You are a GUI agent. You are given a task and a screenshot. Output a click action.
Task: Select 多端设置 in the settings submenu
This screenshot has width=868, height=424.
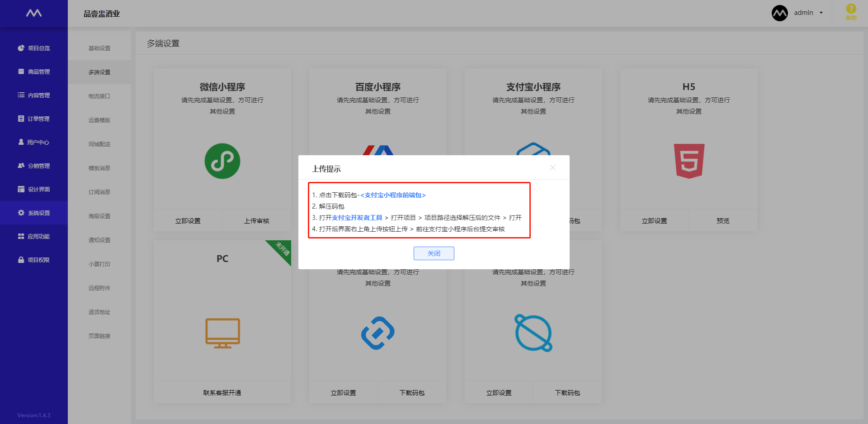coord(99,72)
